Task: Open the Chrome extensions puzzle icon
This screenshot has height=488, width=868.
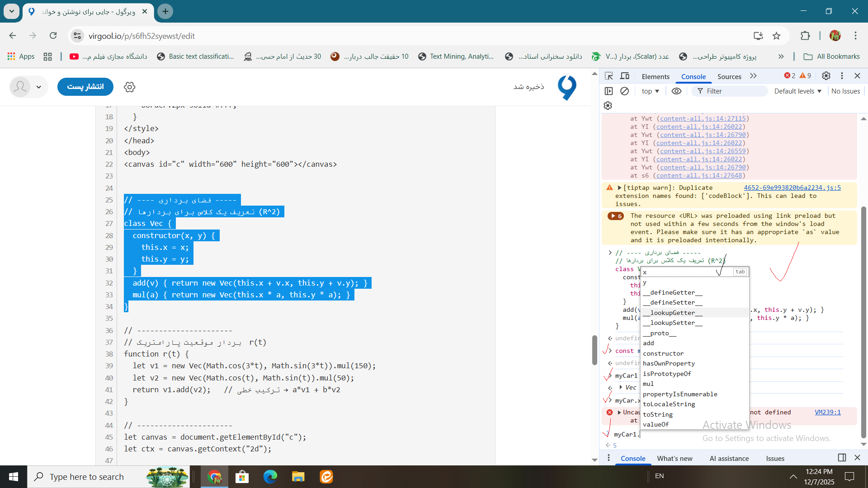Action: tap(805, 36)
